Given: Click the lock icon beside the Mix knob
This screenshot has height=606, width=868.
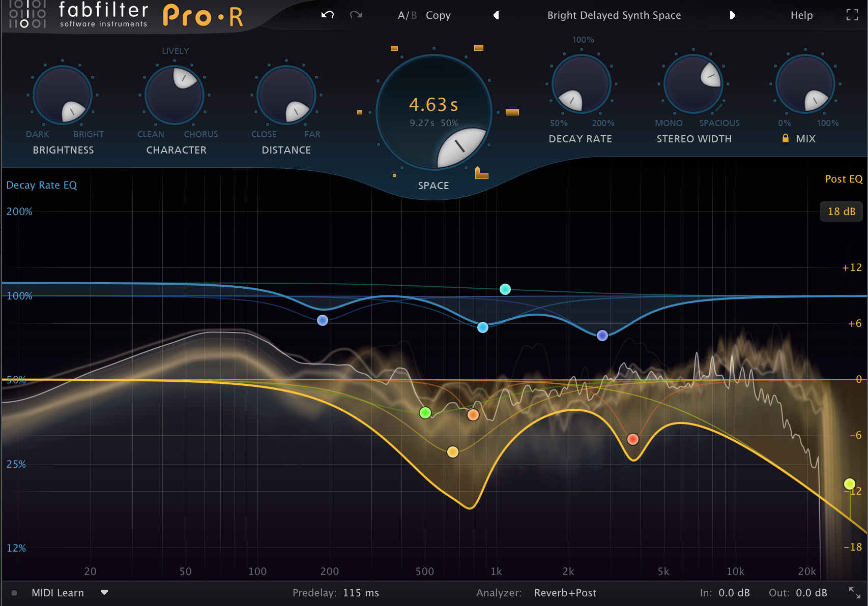Looking at the screenshot, I should [785, 138].
